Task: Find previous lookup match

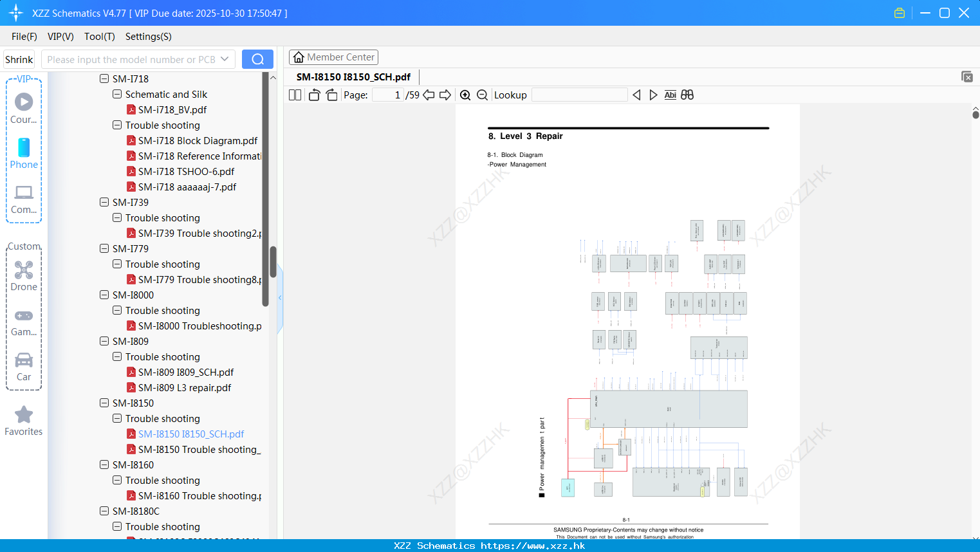Action: coord(636,95)
